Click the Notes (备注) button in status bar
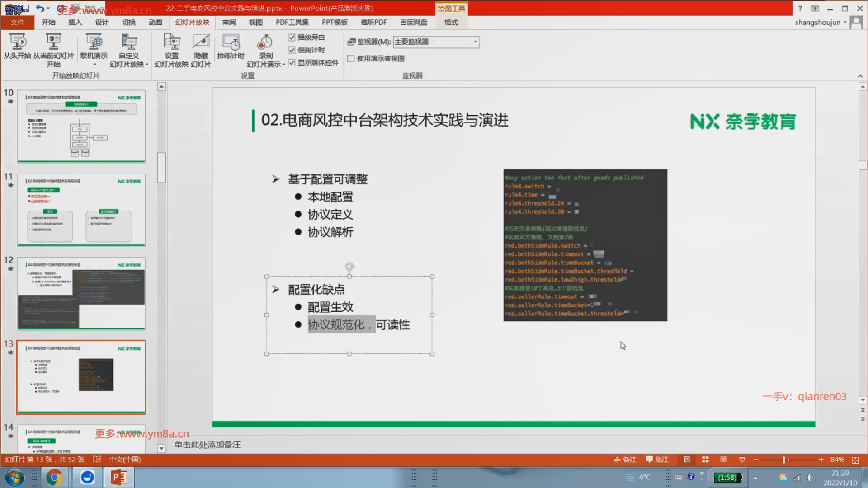 pyautogui.click(x=625, y=460)
